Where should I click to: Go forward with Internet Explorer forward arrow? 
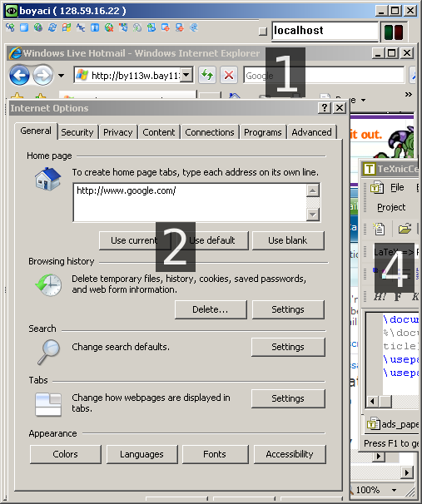point(42,75)
